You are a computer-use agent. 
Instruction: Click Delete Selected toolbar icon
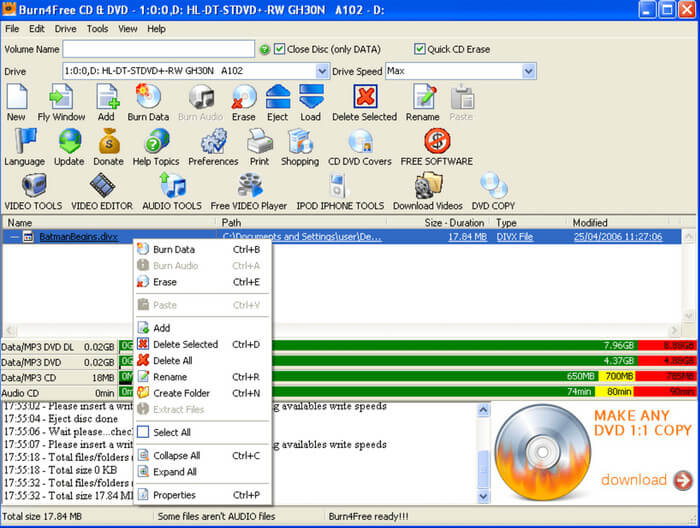[x=365, y=96]
